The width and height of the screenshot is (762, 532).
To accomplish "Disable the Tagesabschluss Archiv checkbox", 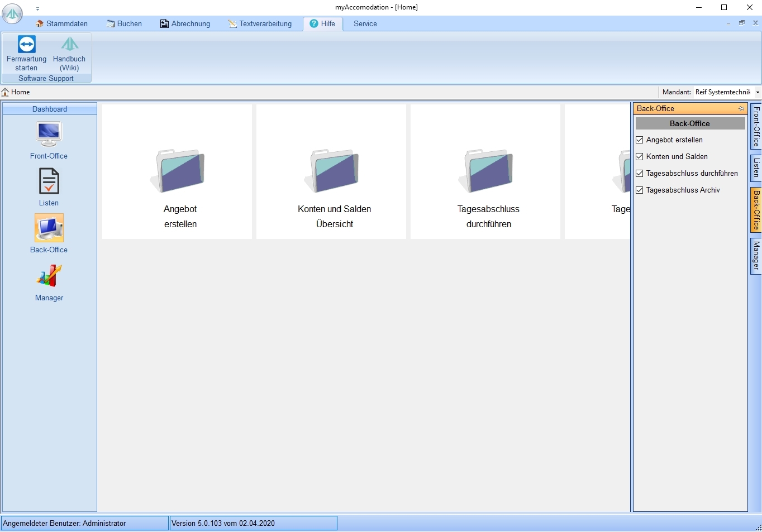I will 640,190.
